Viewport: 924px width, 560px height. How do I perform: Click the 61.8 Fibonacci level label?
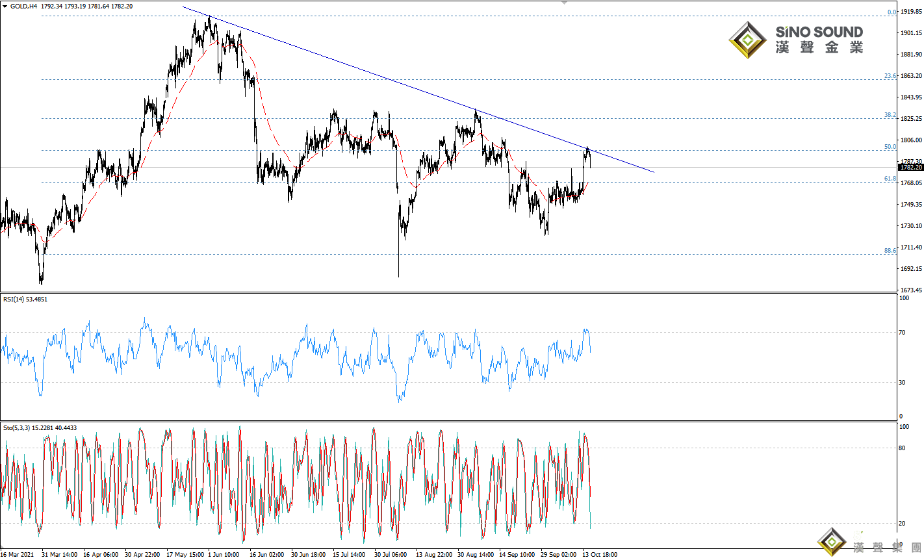pyautogui.click(x=890, y=179)
